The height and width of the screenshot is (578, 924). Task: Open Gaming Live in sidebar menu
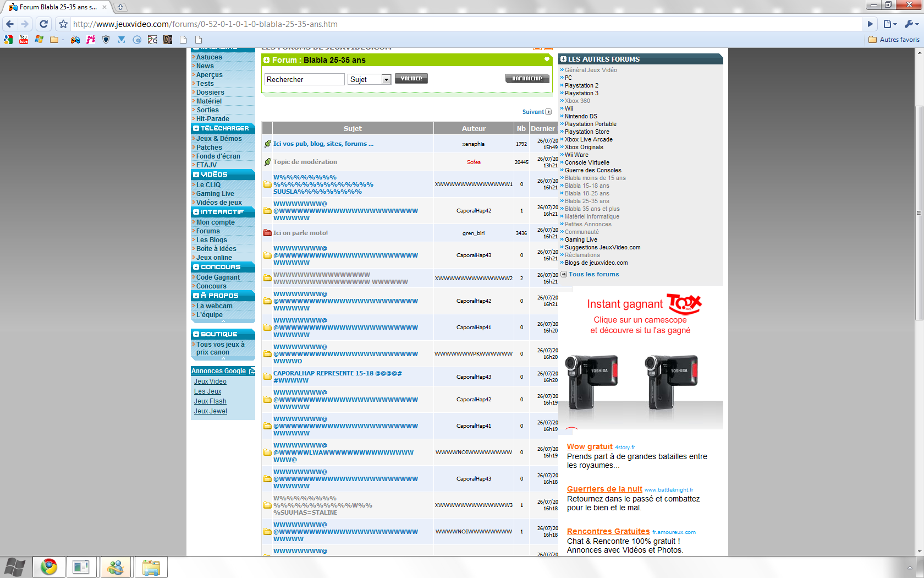coord(215,194)
